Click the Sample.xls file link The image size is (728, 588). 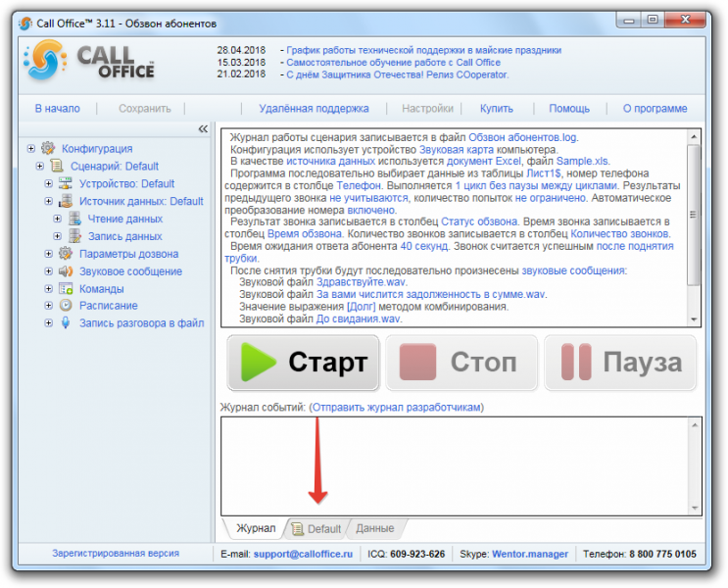[582, 161]
